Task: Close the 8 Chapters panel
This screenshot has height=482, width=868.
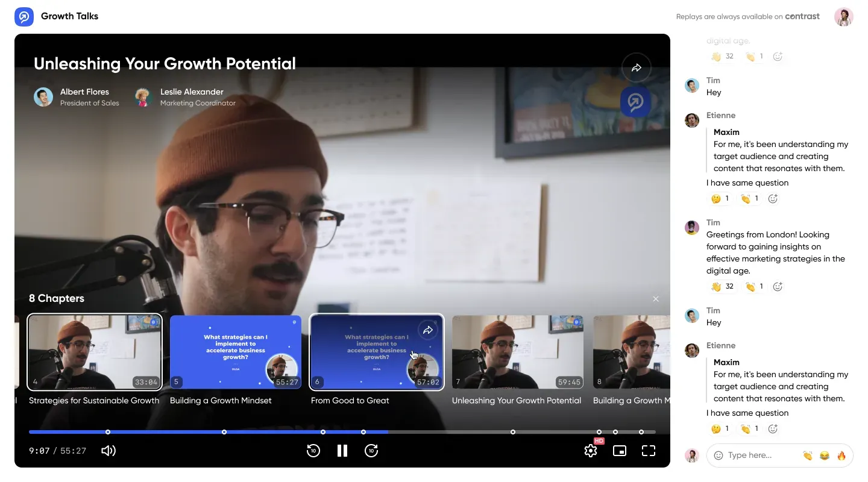Action: [x=655, y=298]
